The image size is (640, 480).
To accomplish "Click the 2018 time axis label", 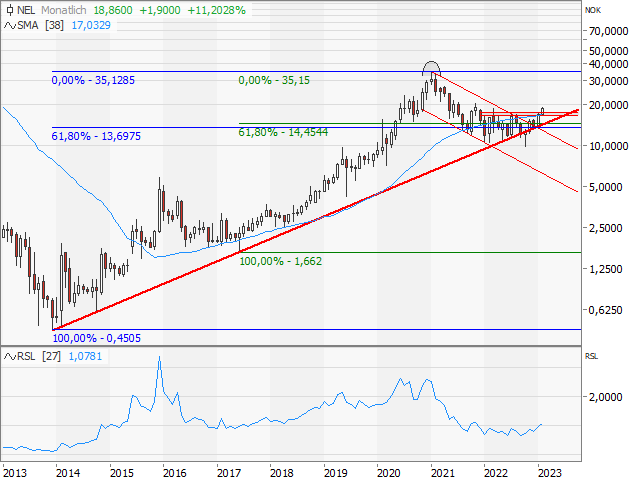I will (x=282, y=473).
